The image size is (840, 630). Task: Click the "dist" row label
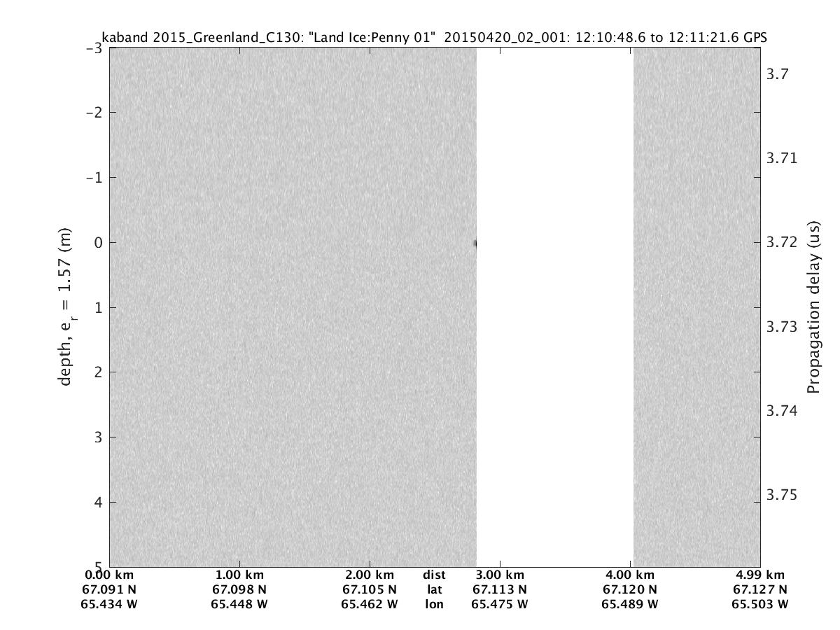click(434, 575)
